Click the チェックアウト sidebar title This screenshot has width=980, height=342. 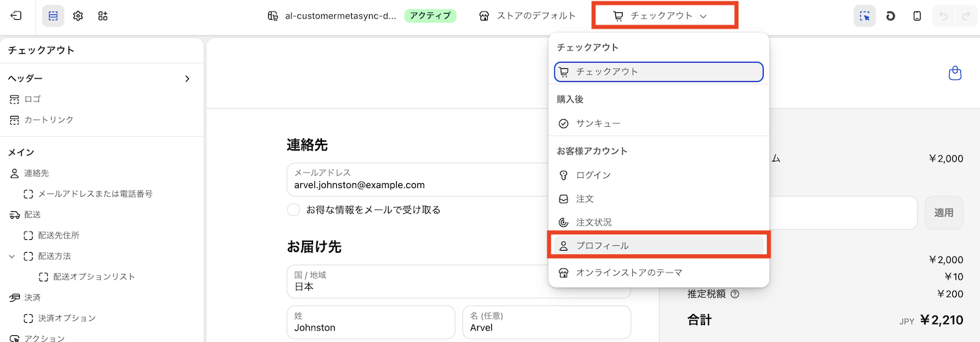tap(42, 50)
